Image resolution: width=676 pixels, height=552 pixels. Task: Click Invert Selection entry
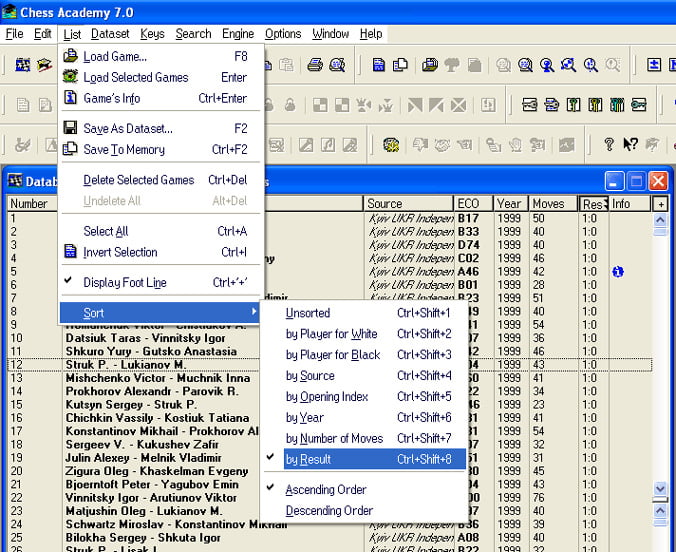click(x=160, y=252)
